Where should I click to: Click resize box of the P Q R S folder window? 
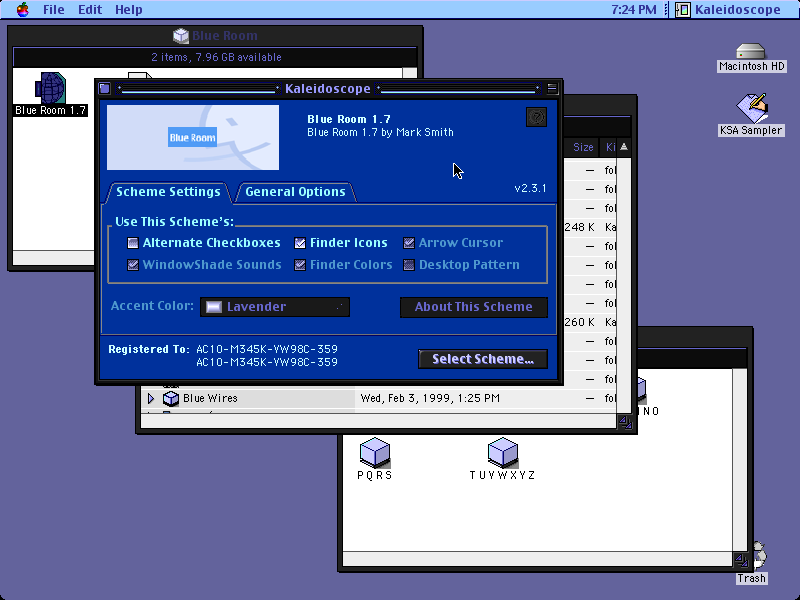(x=741, y=559)
